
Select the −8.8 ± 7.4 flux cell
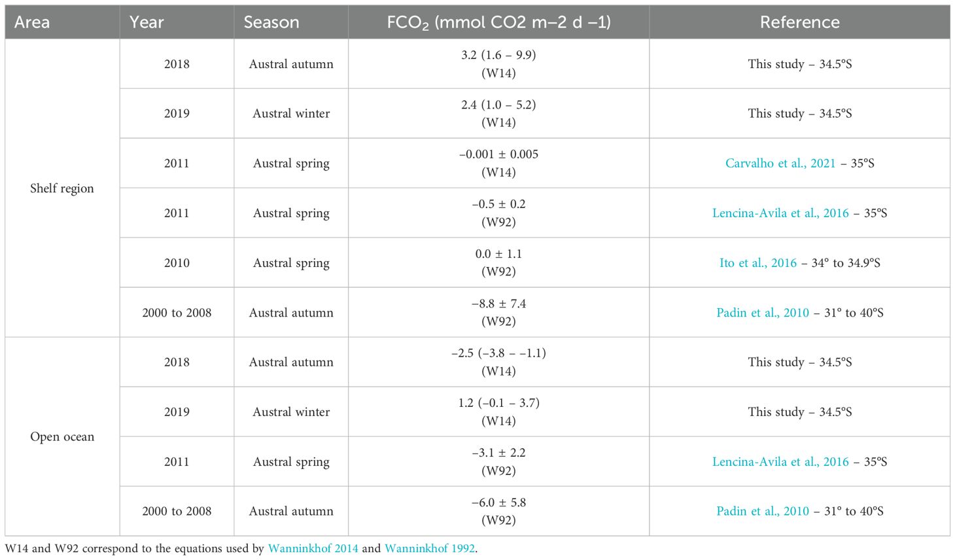[x=498, y=304]
